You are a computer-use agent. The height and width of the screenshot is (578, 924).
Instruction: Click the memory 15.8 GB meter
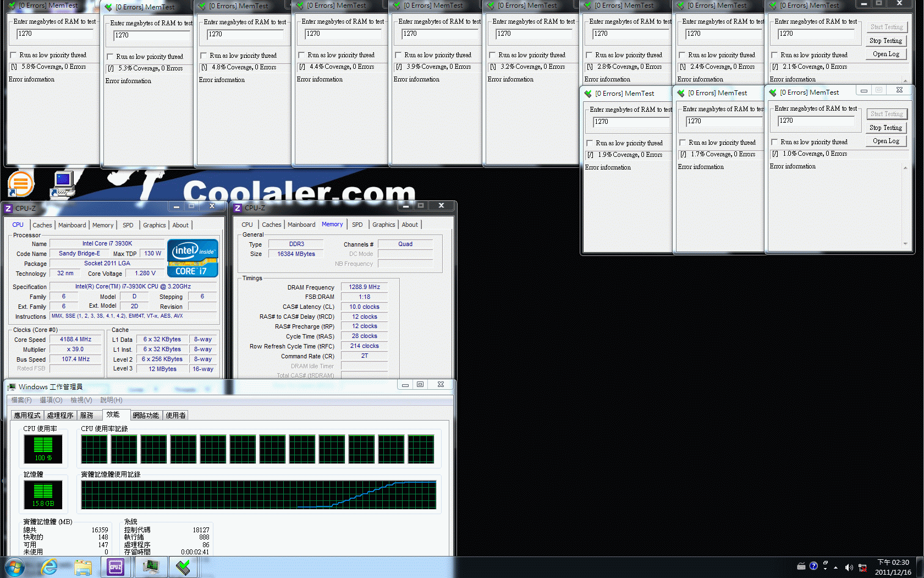pyautogui.click(x=43, y=494)
